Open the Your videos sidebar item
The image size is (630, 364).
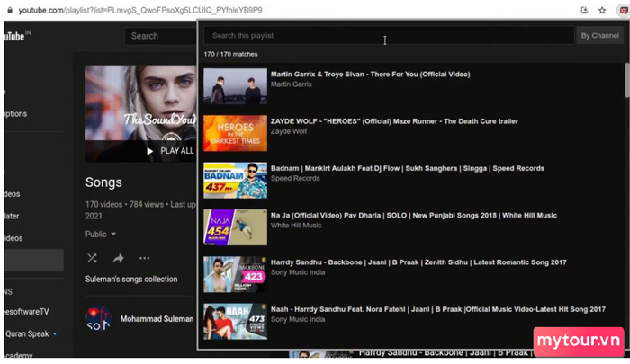pyautogui.click(x=12, y=194)
